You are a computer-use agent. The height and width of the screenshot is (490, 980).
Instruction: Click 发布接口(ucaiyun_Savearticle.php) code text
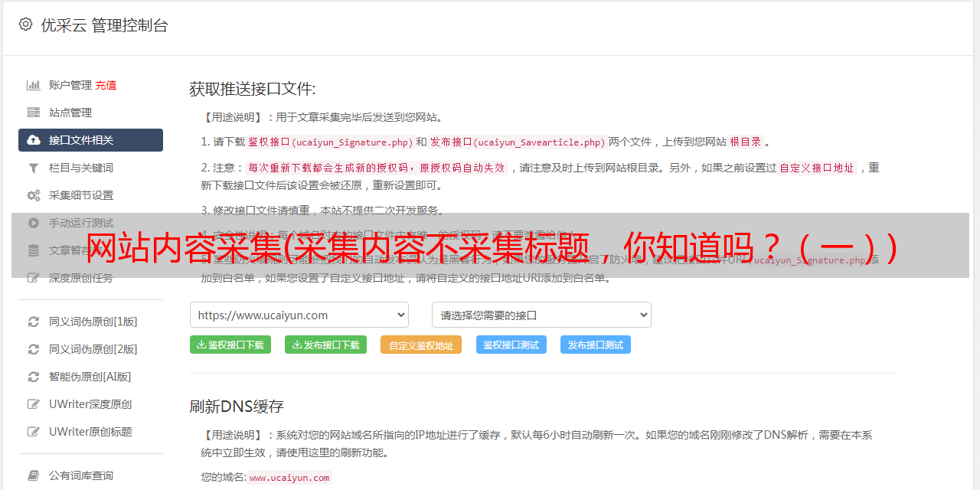(518, 142)
